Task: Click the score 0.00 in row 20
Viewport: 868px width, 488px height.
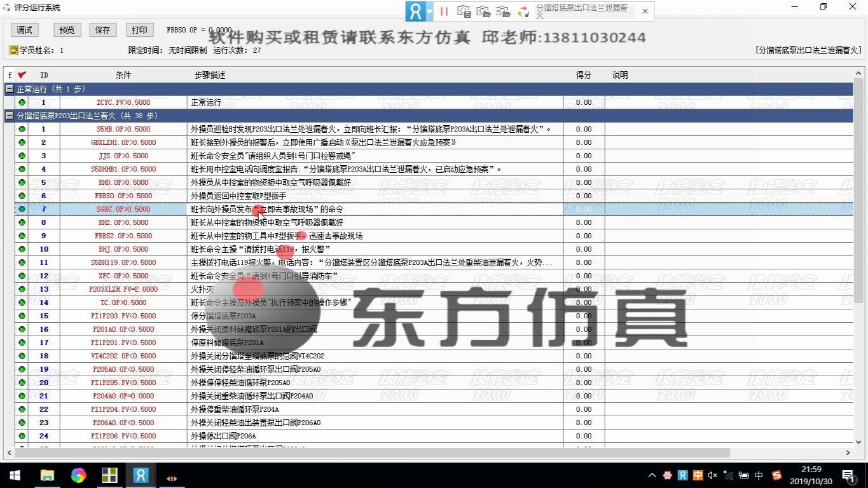Action: (583, 383)
